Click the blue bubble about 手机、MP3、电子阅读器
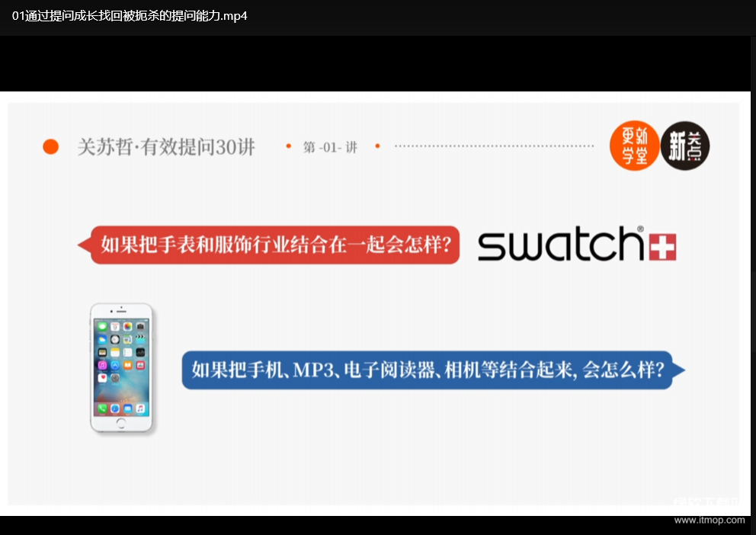Screen dimensions: 756x535 433,370
